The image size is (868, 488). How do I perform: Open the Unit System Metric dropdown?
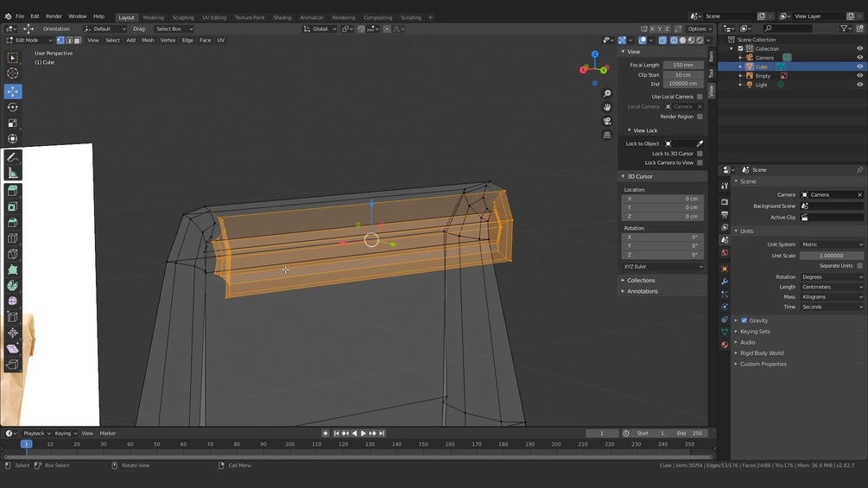coord(832,244)
